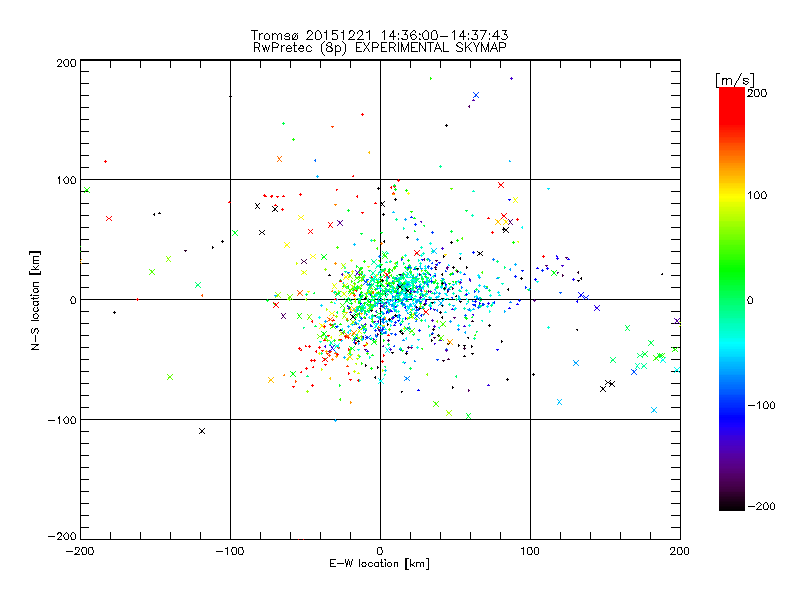Click the plot title 'Tromsø 20151221 14:36:00-14:37:43'
800x600 pixels.
click(x=379, y=35)
